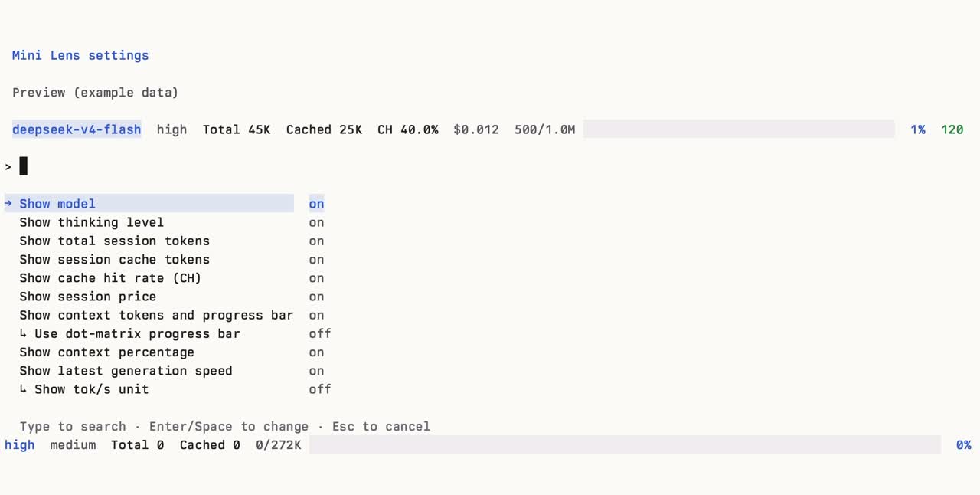Screen dimensions: 980x495
Task: Click 'Total 45K' in preview line
Action: pos(237,129)
